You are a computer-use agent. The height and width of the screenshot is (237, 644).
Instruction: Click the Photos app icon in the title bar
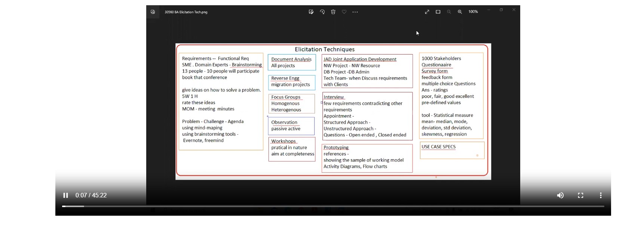click(153, 12)
